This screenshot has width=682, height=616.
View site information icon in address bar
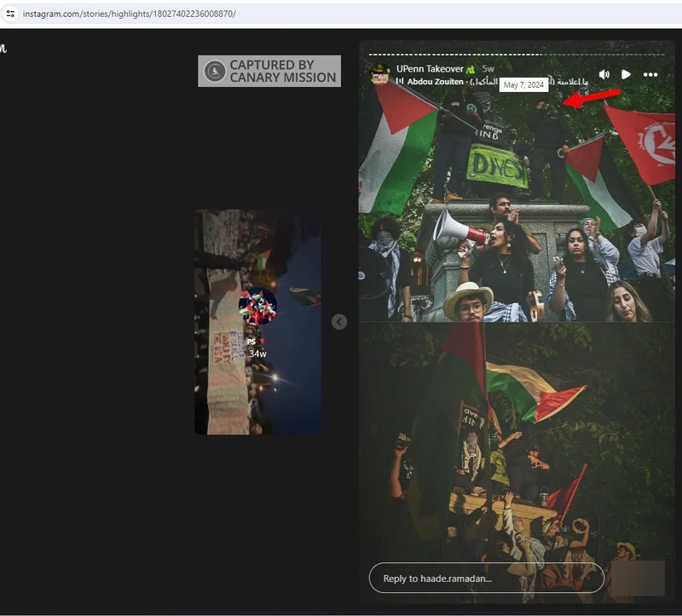10,14
